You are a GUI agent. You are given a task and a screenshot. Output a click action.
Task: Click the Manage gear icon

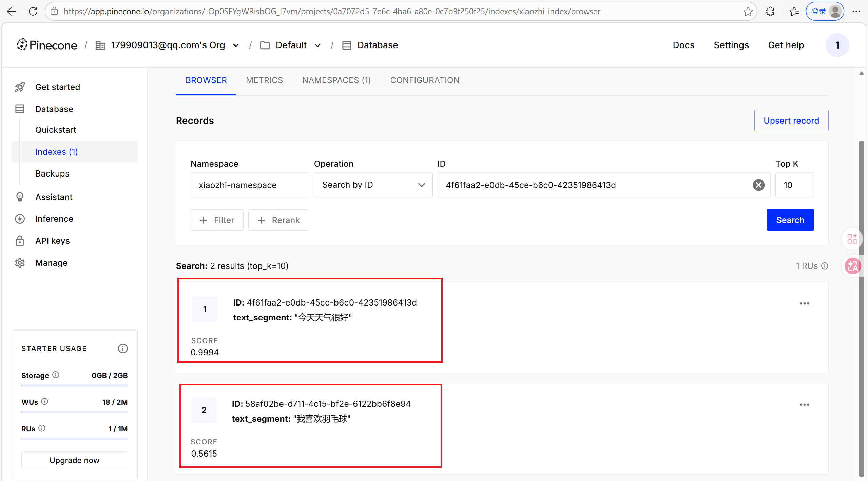pos(20,263)
